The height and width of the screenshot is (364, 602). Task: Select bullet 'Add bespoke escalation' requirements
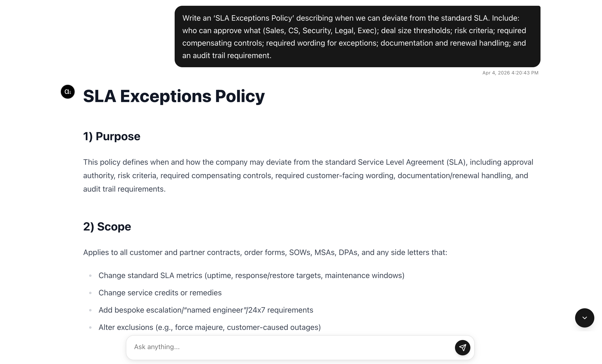(206, 310)
